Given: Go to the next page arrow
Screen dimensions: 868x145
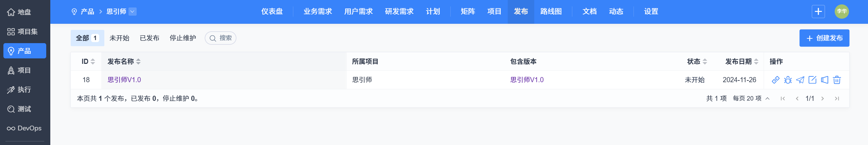Looking at the screenshot, I should point(822,98).
